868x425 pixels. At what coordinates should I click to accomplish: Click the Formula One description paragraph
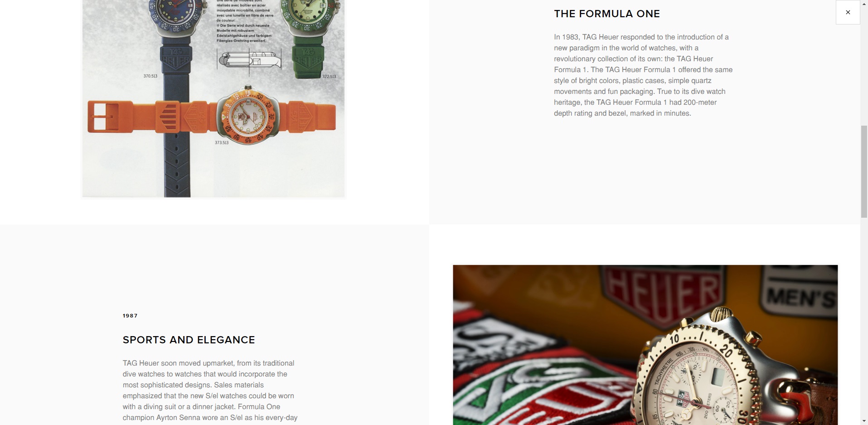643,75
